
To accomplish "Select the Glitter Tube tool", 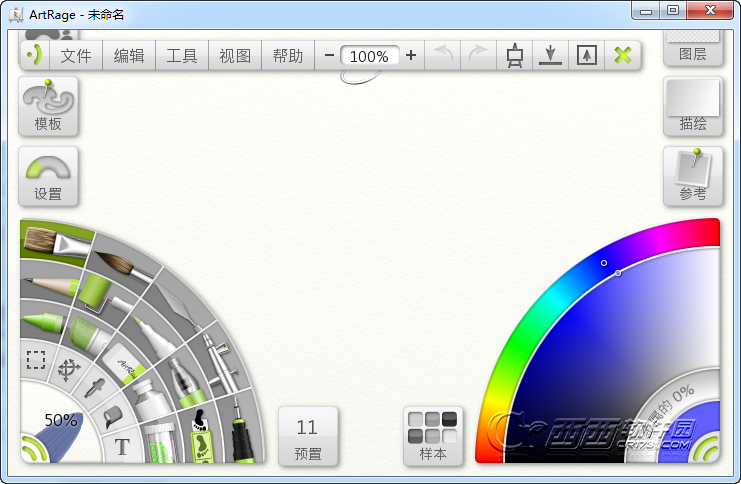I will coord(161,444).
